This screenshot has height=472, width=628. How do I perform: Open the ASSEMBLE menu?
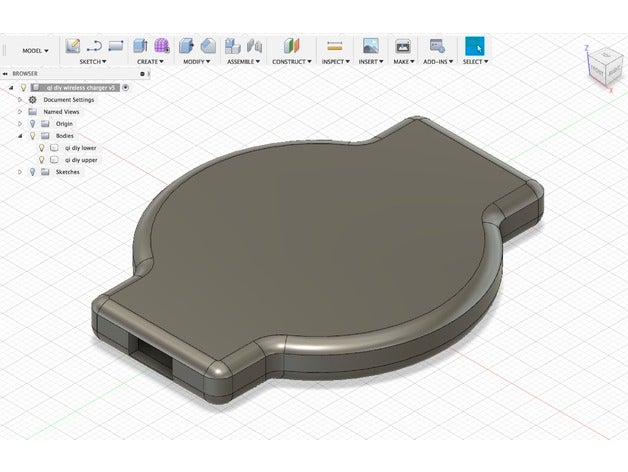click(244, 62)
